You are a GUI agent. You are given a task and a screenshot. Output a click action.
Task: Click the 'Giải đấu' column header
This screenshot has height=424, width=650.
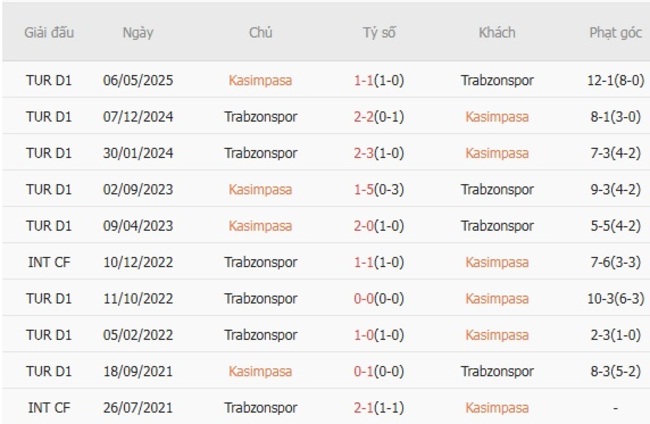[x=49, y=32]
